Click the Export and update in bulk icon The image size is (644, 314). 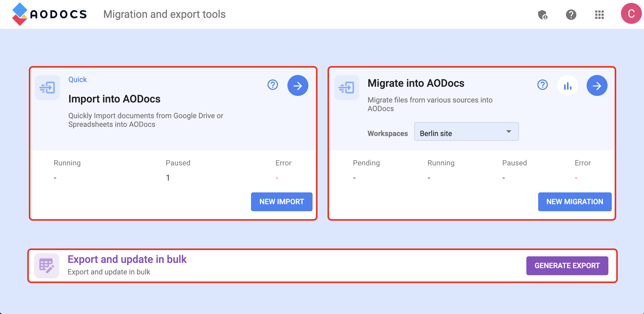tap(47, 265)
